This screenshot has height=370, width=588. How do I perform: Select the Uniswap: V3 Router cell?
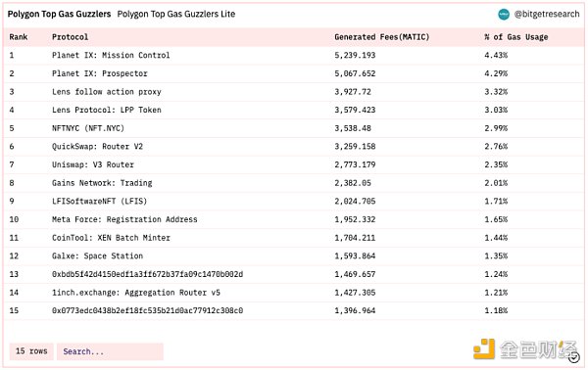93,164
